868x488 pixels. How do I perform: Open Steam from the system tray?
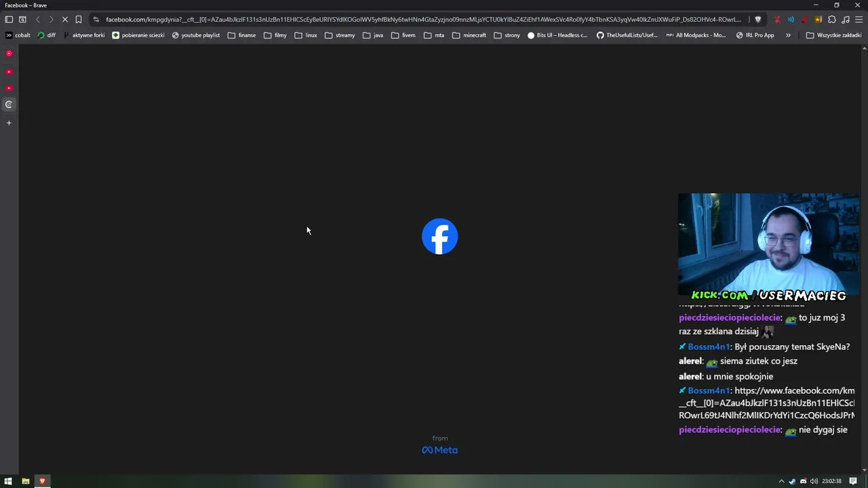click(792, 481)
